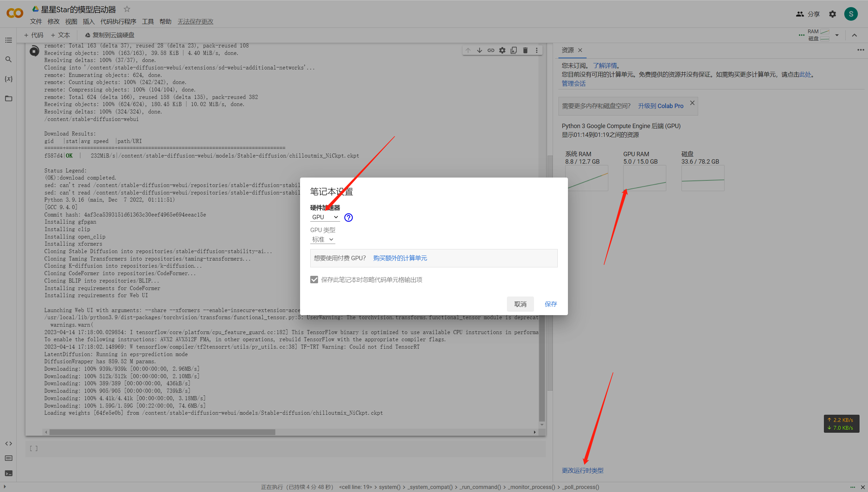Close the 资源 tab

click(x=580, y=50)
